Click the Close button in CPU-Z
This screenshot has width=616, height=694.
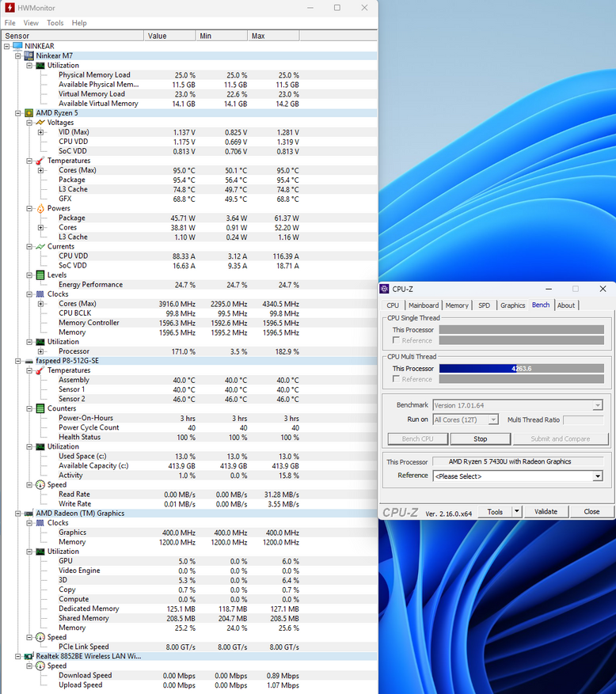(x=591, y=512)
